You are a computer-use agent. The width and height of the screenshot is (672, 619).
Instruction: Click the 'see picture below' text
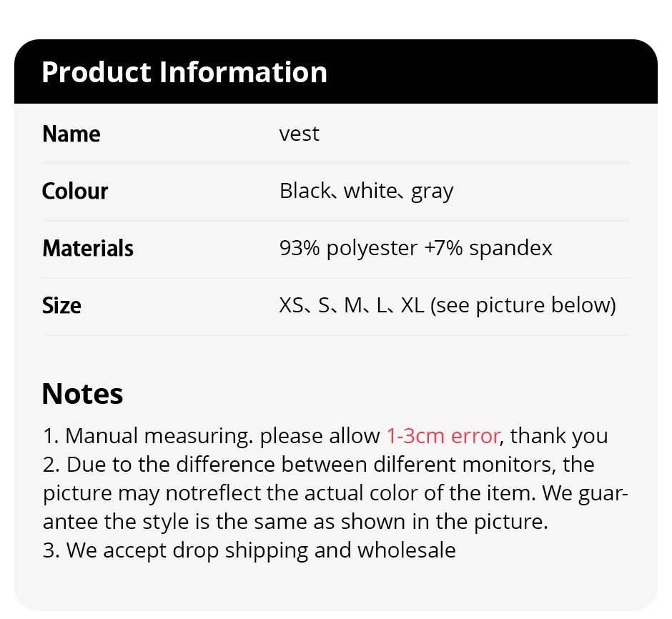click(x=523, y=306)
